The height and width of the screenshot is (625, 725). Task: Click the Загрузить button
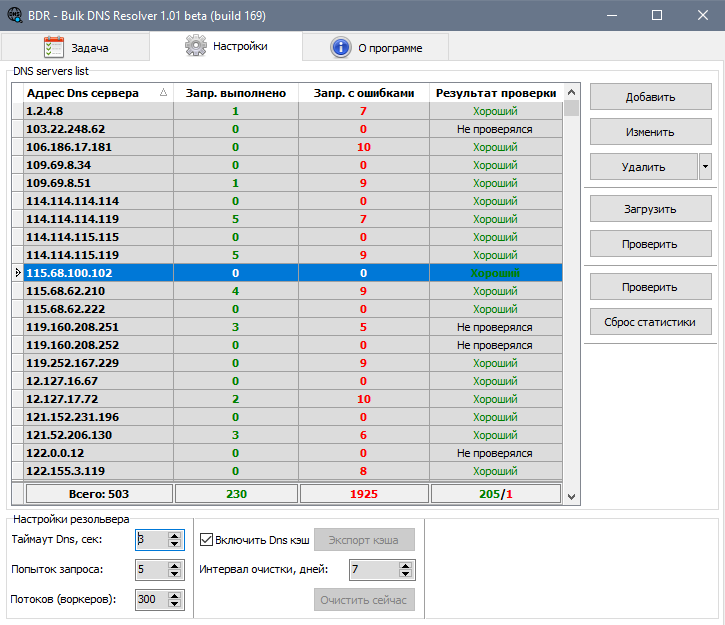click(651, 208)
